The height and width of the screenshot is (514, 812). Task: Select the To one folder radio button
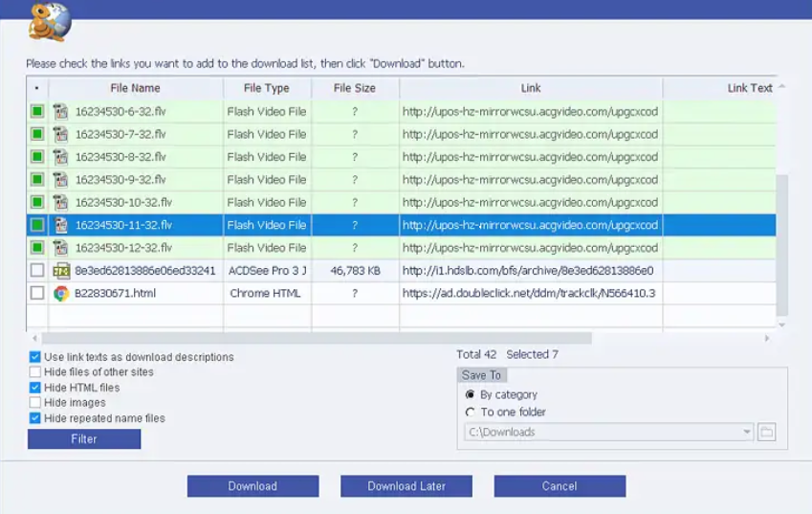tap(470, 412)
